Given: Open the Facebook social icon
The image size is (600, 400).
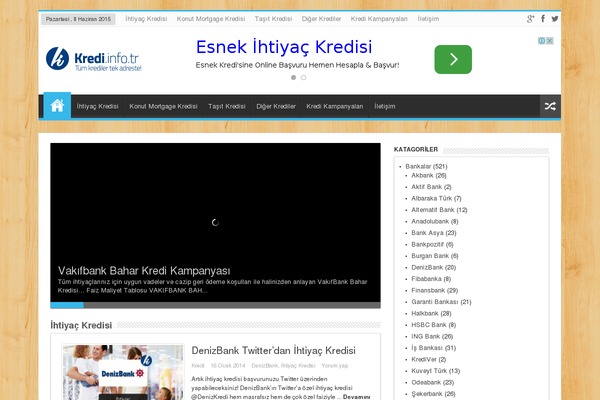Looking at the screenshot, I should [543, 19].
